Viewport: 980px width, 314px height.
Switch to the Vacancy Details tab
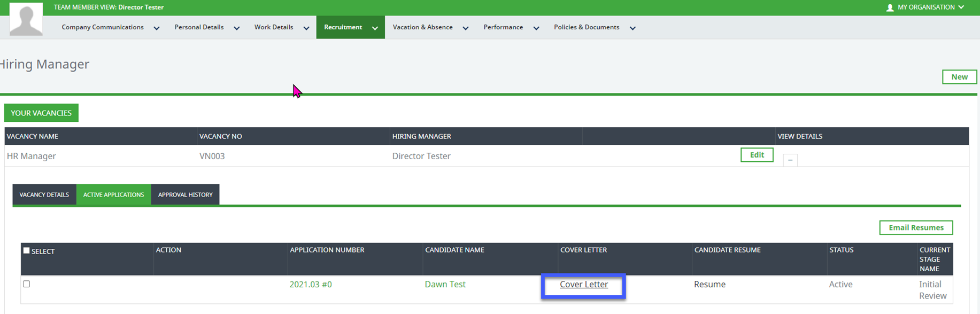click(x=44, y=195)
